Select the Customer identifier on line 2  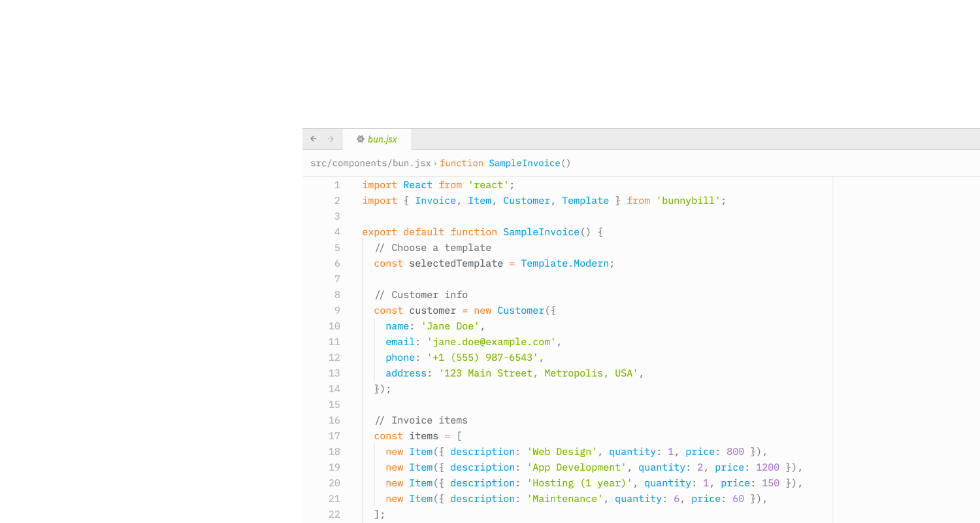pyautogui.click(x=527, y=201)
